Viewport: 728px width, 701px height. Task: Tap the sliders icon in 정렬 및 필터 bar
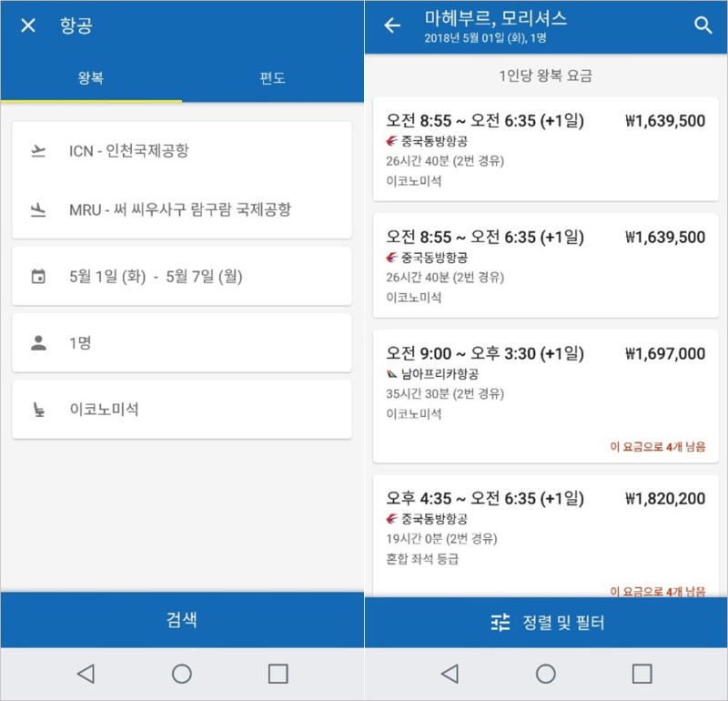coord(500,622)
